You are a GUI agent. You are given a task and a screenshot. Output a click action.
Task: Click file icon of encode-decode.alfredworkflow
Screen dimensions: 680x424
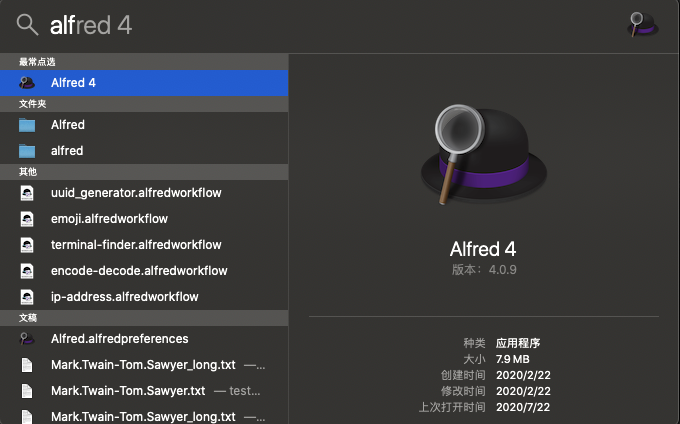(27, 271)
